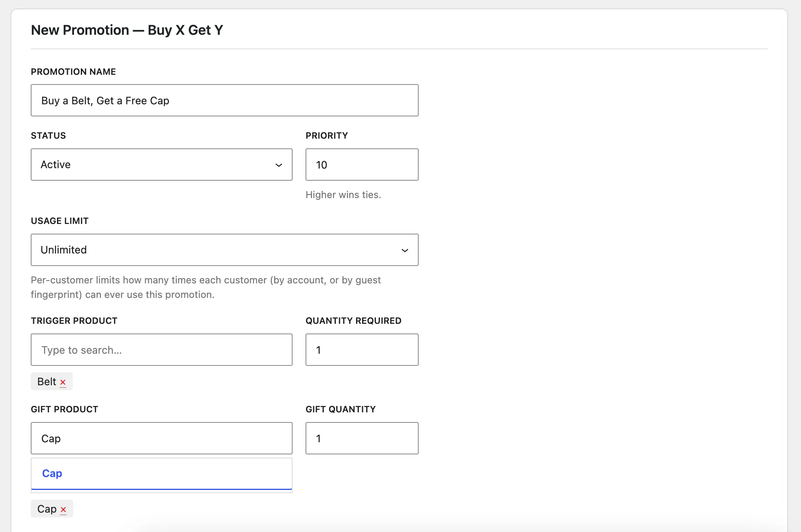Click the Promotion Name input field
801x532 pixels.
coord(225,100)
